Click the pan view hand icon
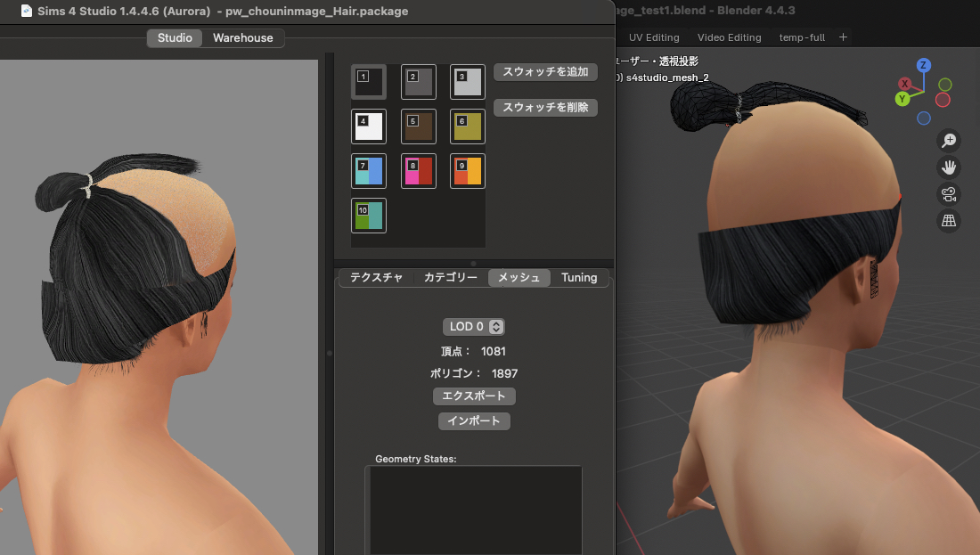 coord(949,167)
